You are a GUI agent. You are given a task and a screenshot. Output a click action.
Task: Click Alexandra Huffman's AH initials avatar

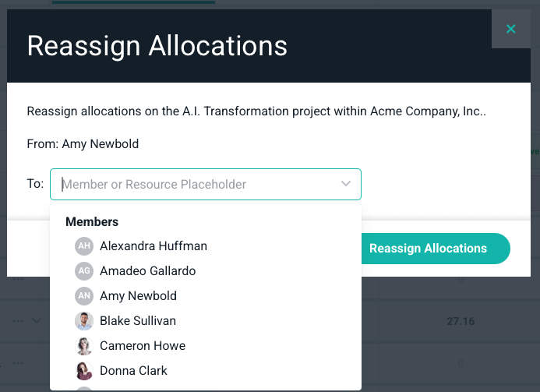(83, 246)
